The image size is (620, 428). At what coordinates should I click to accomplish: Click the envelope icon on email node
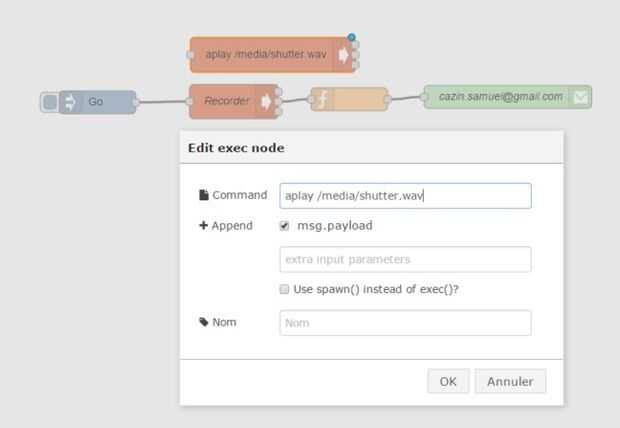click(581, 97)
